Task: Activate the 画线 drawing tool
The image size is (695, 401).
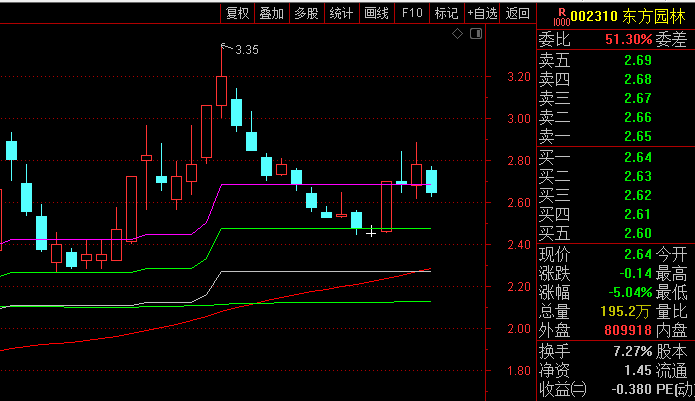Action: pos(376,13)
